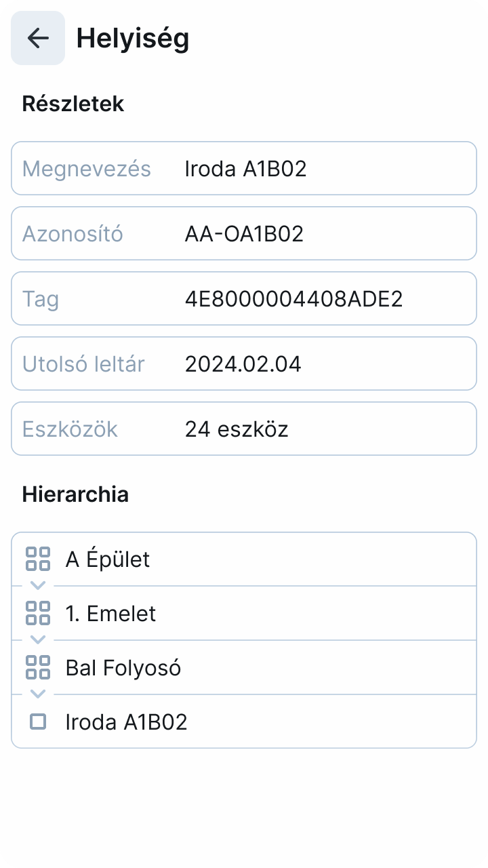Click the Helyiség page title
Screen dimensions: 488x868
133,39
